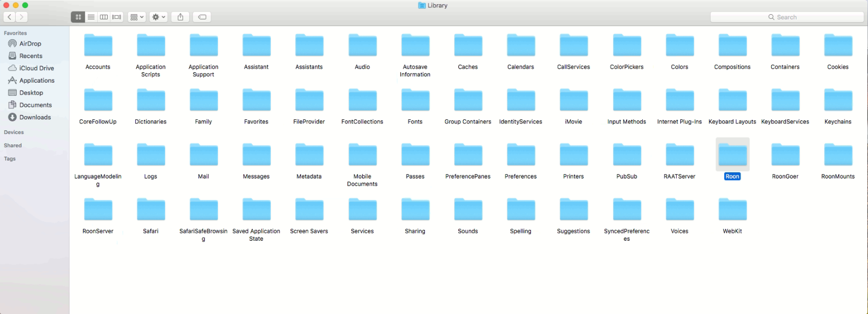
Task: Click the Saved Application State label
Action: point(257,235)
